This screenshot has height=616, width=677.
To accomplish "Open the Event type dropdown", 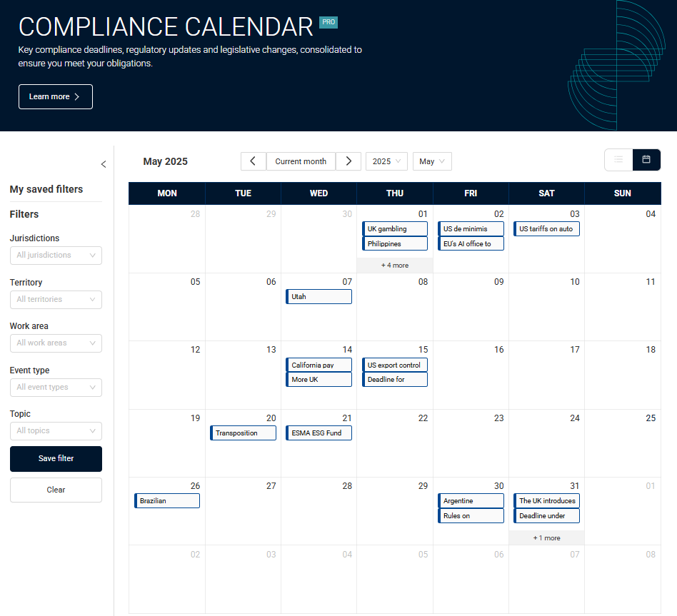I will click(56, 387).
